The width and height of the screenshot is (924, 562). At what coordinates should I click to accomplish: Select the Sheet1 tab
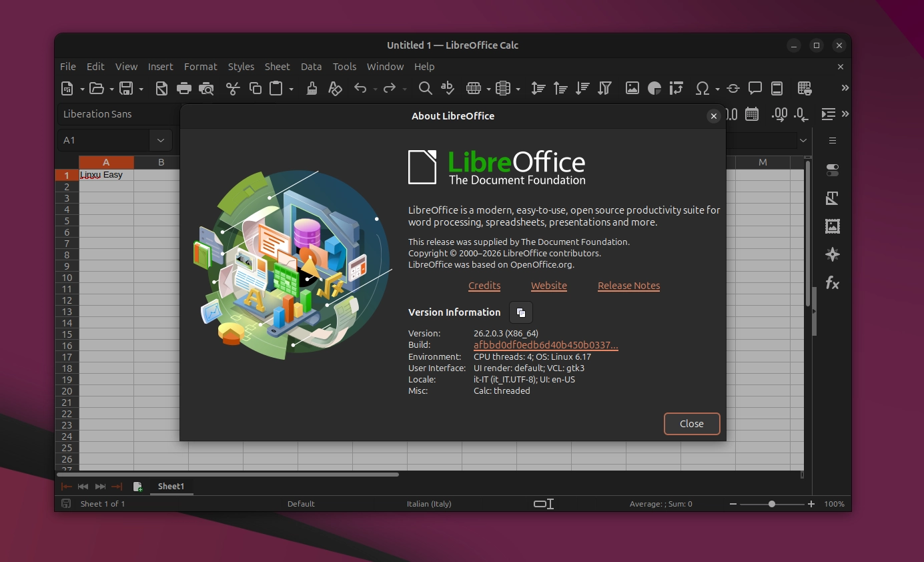tap(171, 487)
